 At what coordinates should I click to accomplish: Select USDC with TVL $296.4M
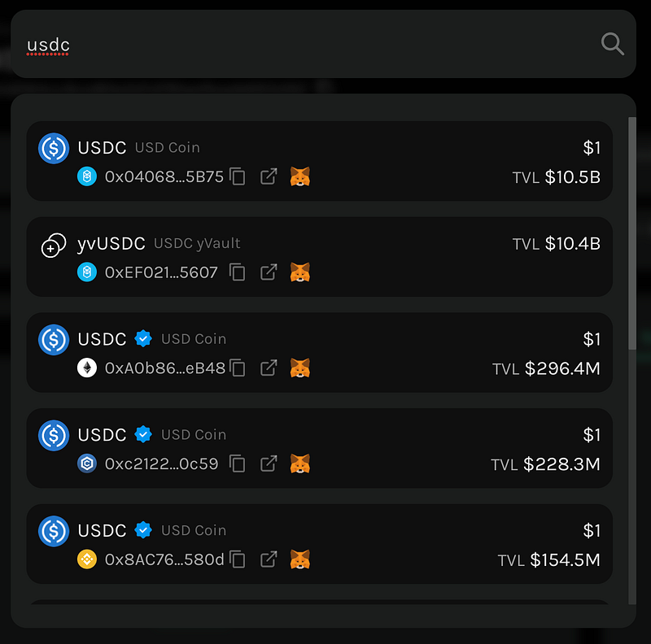[x=319, y=352]
